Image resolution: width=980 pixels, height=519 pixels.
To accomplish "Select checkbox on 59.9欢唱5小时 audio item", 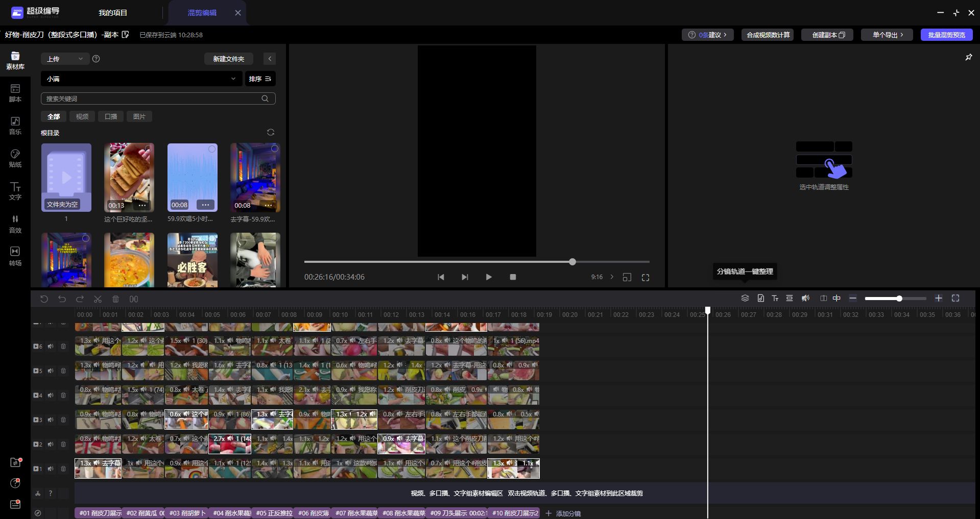I will pyautogui.click(x=211, y=149).
